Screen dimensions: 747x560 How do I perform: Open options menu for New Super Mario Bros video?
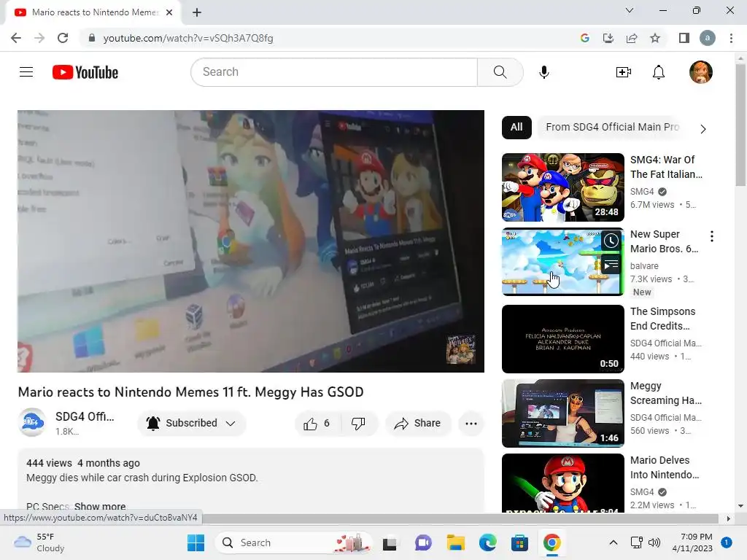click(711, 236)
